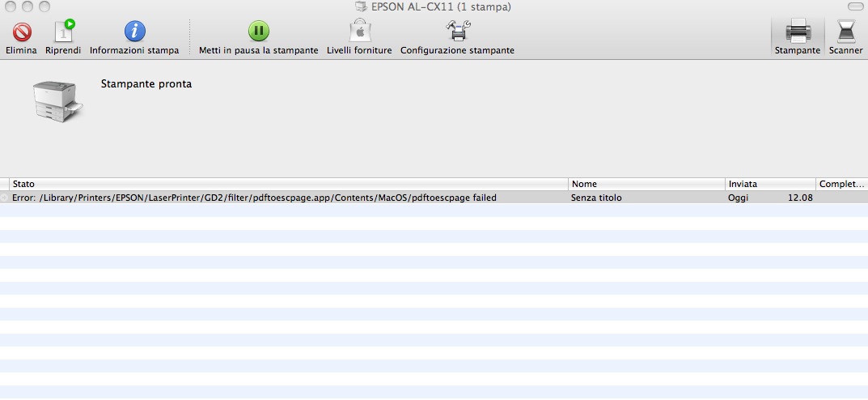
Task: Open Informazioni stampa info icon
Action: tap(134, 32)
